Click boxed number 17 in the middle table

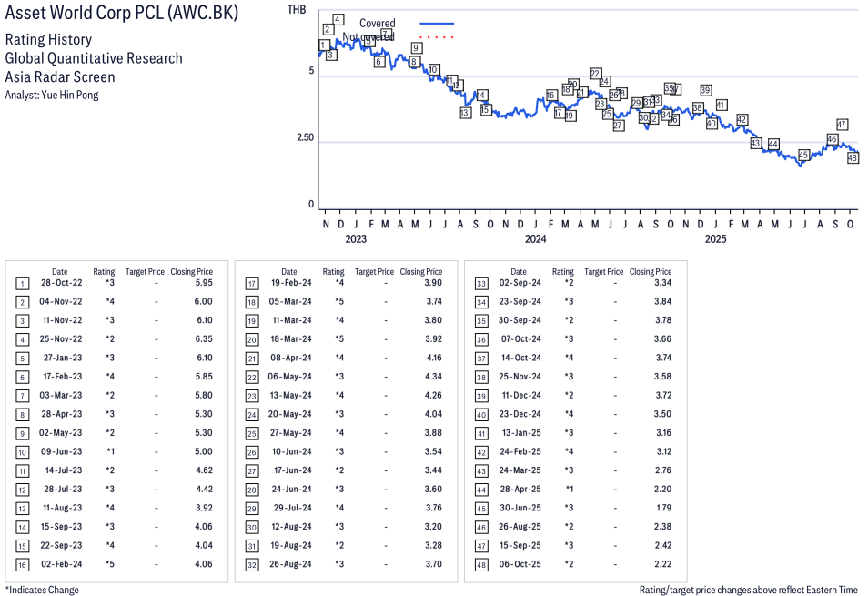click(251, 283)
